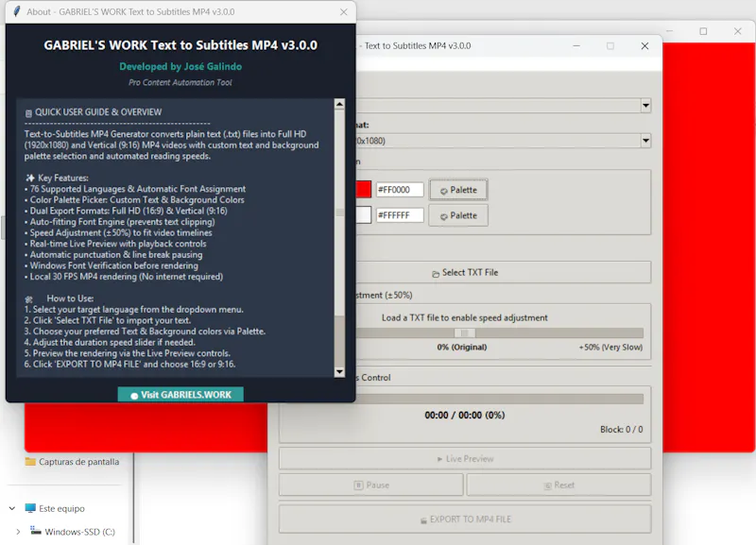This screenshot has width=756, height=545.
Task: Click the speed adjustment slider handle
Action: 465,333
